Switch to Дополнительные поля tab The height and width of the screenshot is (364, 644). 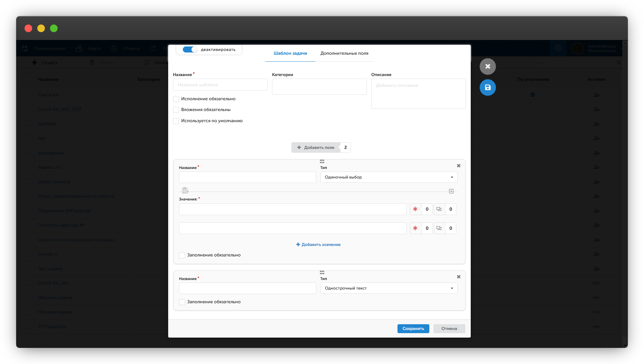click(x=344, y=53)
